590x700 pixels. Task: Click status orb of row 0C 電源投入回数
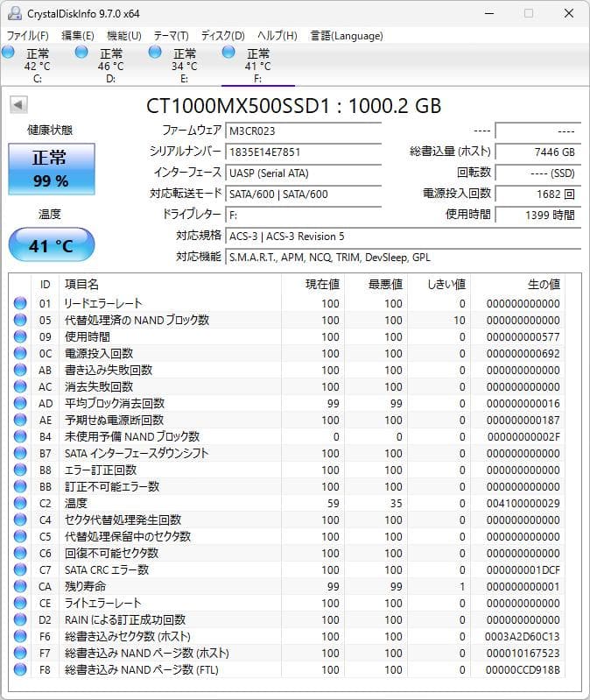pos(20,353)
